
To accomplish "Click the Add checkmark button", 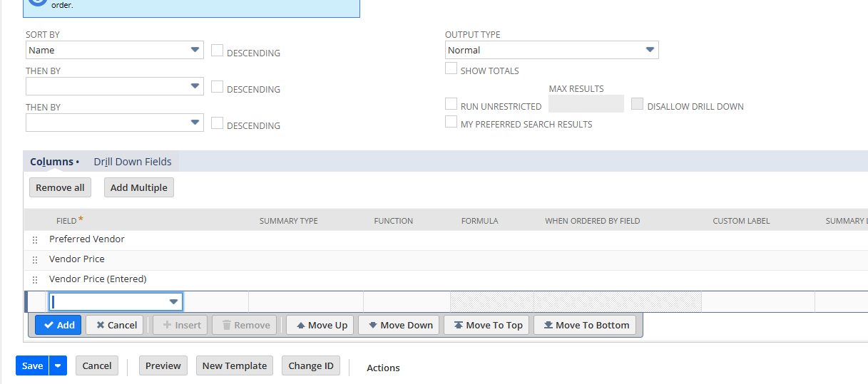I will click(x=58, y=325).
